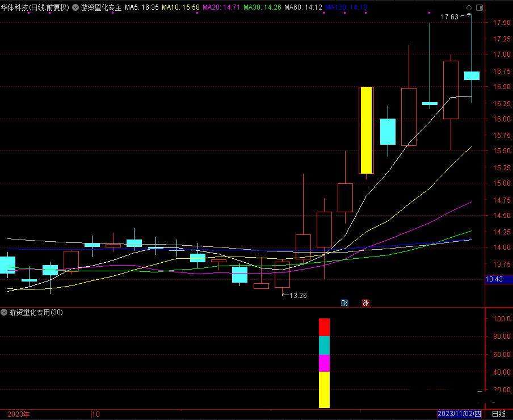This screenshot has width=513, height=420.
Task: Expand the 游资量化专用(30) sub-indicator dropdown
Action: [5, 312]
